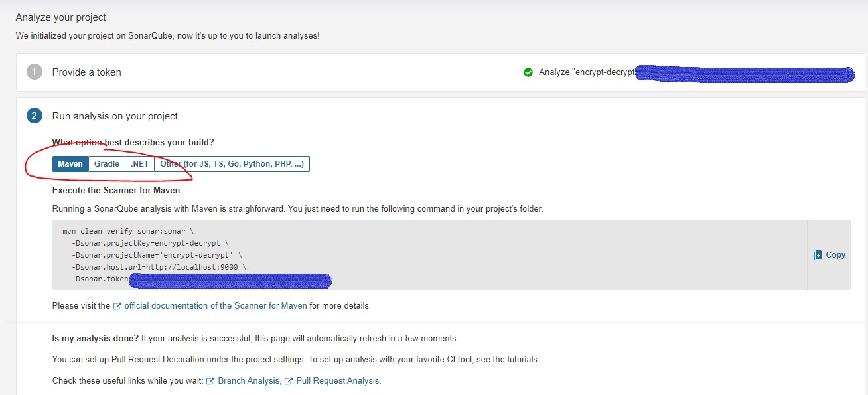Click the 'Is my analysis done?' text
This screenshot has width=868, height=395.
click(x=96, y=338)
